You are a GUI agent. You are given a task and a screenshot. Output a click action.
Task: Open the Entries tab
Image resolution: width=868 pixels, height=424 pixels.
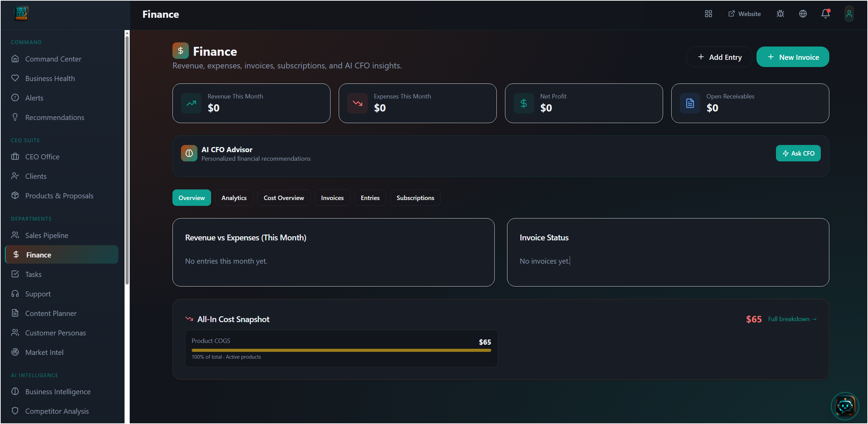[x=370, y=198]
